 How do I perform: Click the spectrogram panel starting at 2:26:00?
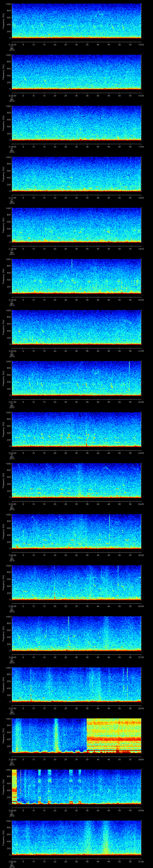[x=76, y=633]
